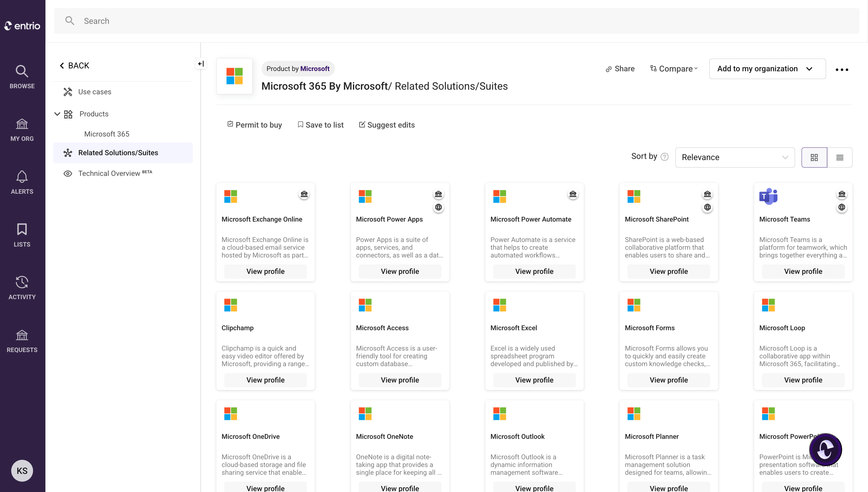The height and width of the screenshot is (492, 868).
Task: Click in the Search field
Action: 456,21
